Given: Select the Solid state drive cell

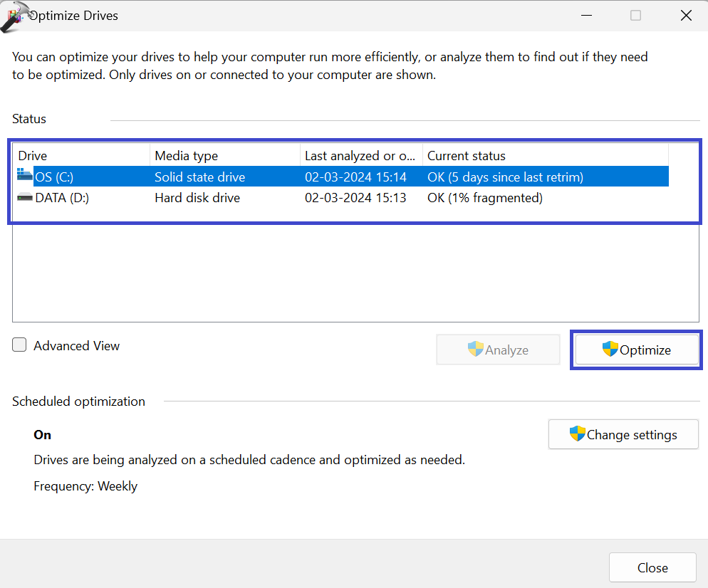Looking at the screenshot, I should point(199,177).
